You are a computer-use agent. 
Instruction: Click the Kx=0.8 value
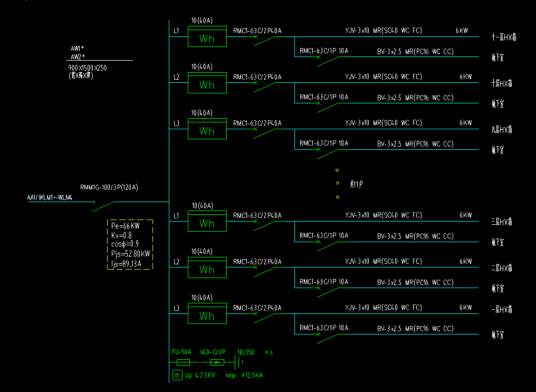pos(121,235)
